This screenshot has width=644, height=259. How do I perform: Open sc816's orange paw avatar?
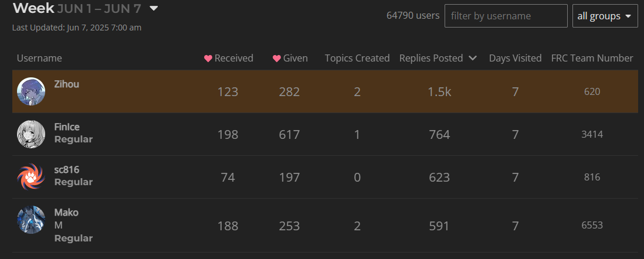(31, 177)
